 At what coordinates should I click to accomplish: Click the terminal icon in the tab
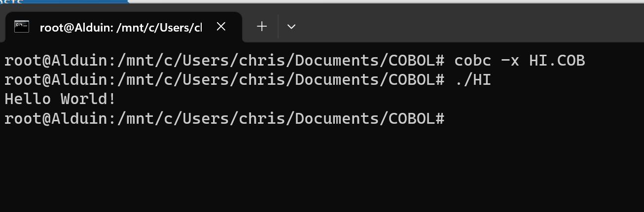(21, 27)
